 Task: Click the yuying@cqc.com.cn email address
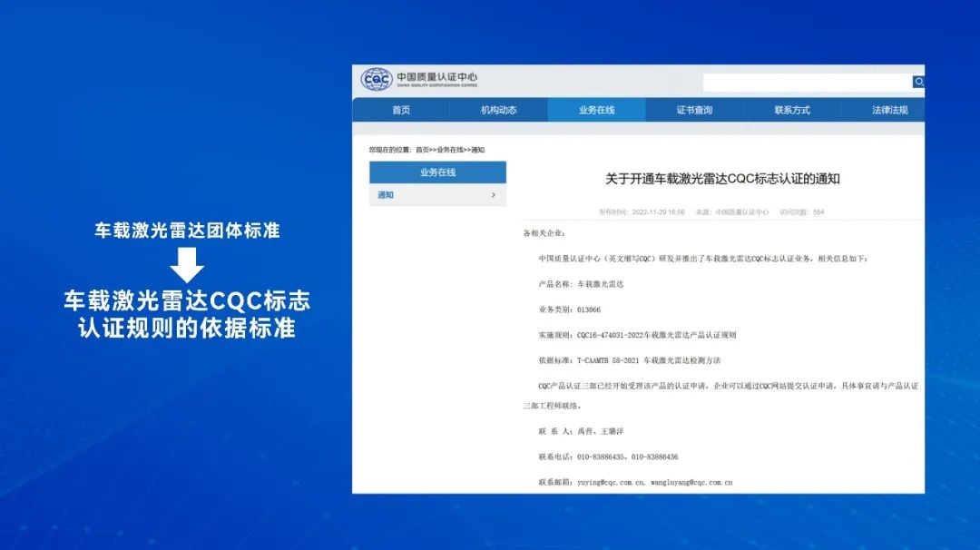click(611, 483)
